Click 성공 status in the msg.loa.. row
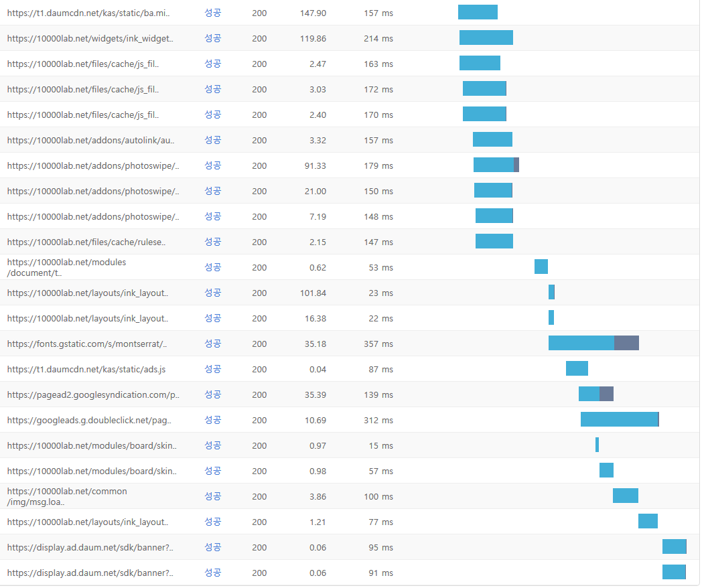Screen dimensions: 706x588 click(212, 497)
